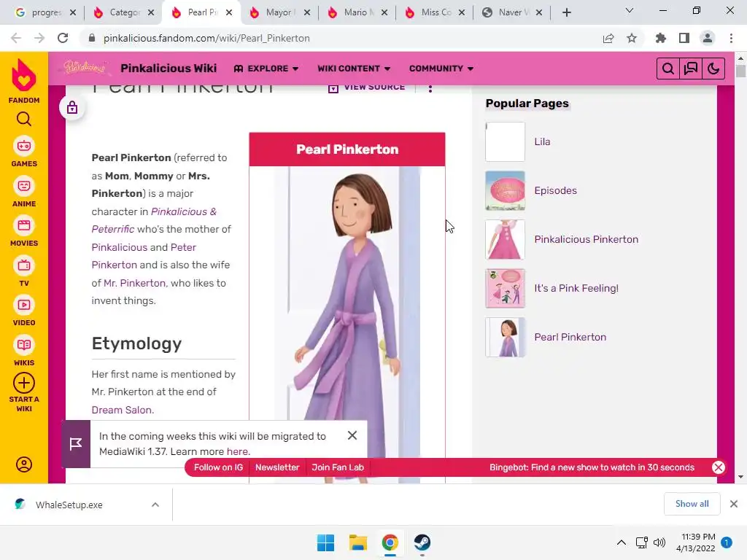Bookmark this page with star icon
Screen dimensions: 747x560
632,38
